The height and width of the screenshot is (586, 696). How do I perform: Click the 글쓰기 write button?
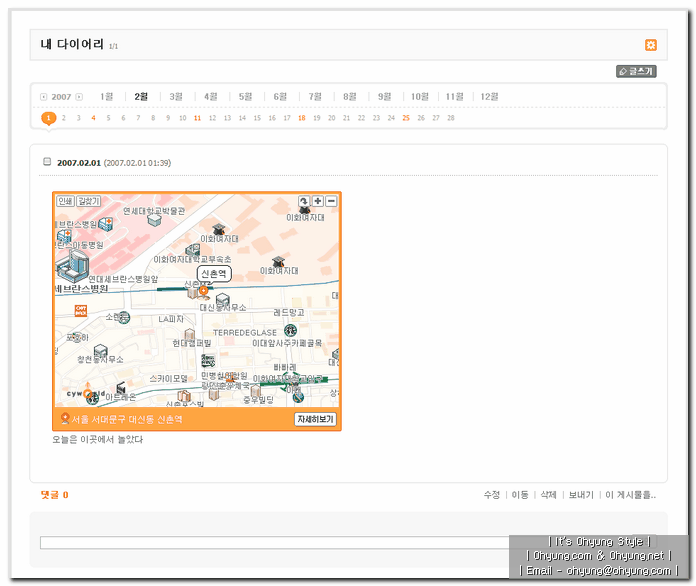(x=636, y=72)
